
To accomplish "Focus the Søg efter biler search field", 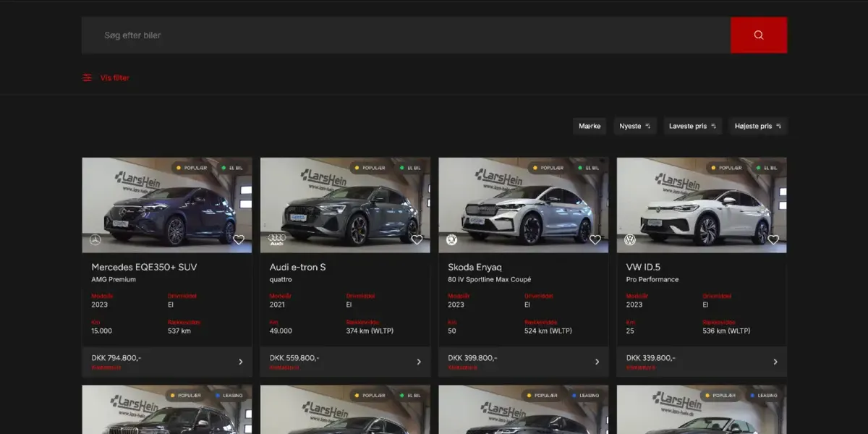I will point(405,35).
